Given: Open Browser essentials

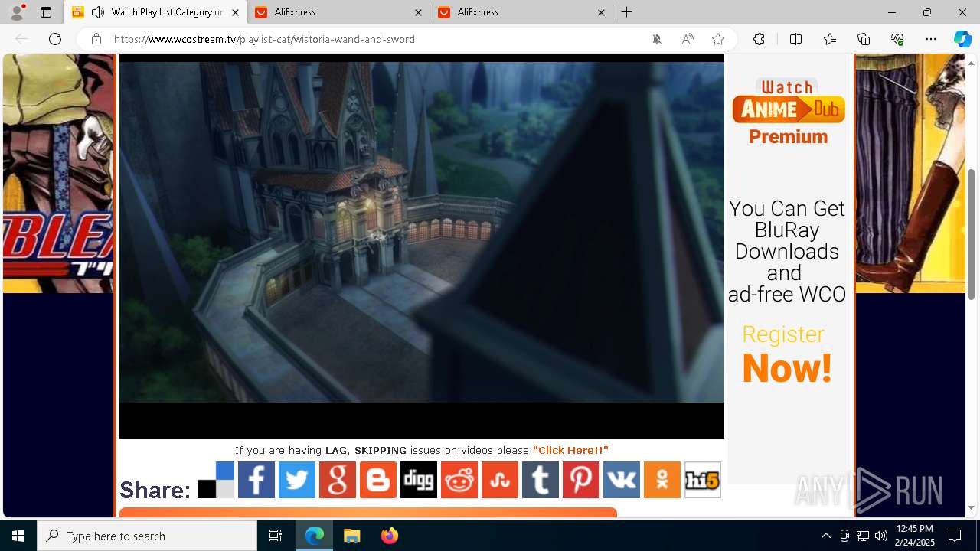Looking at the screenshot, I should pos(897,39).
